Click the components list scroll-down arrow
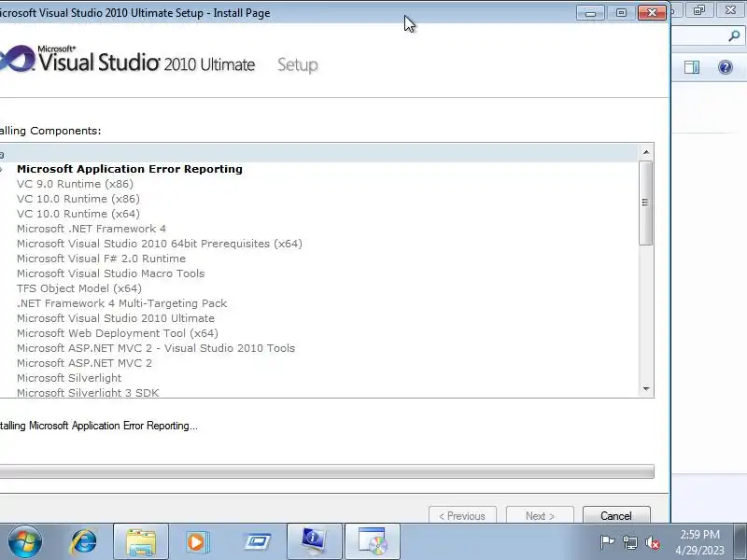 pos(646,388)
